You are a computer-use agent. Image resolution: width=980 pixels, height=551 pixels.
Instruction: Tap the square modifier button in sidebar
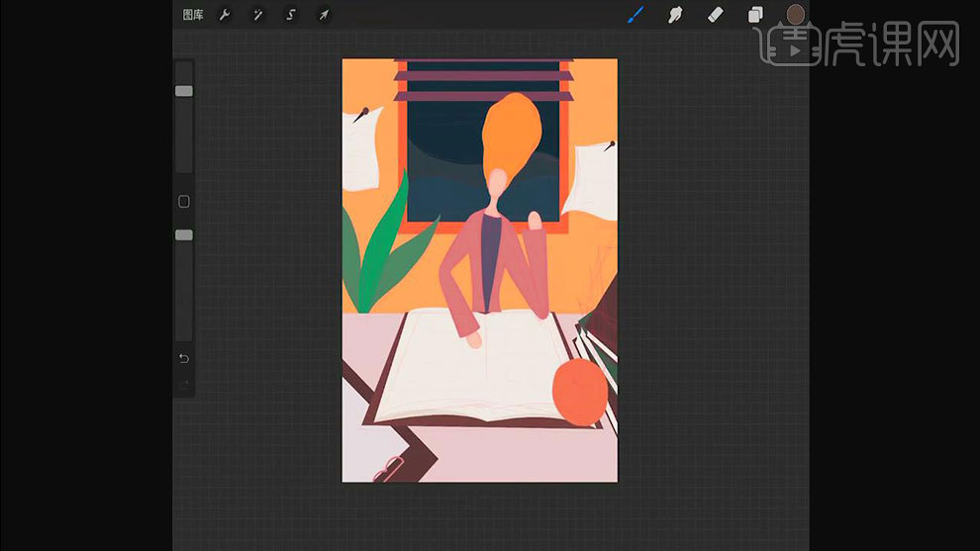(184, 201)
